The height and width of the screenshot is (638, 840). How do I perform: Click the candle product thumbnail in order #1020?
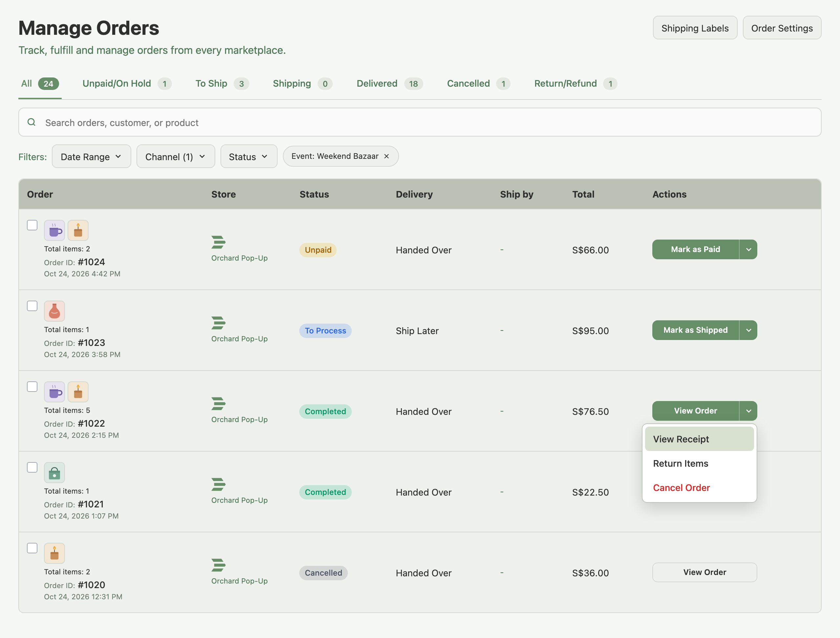point(54,553)
